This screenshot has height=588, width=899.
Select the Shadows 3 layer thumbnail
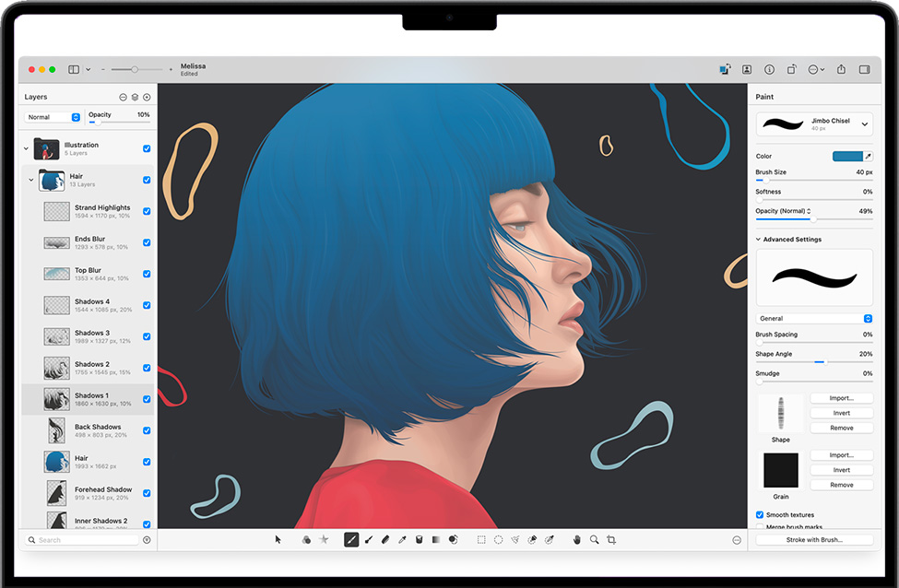click(57, 336)
